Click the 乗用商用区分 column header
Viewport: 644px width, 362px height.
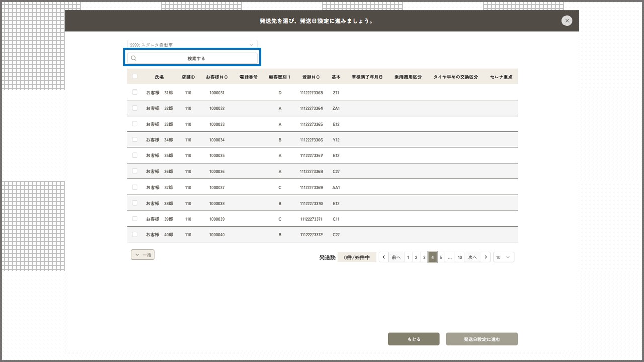(408, 77)
